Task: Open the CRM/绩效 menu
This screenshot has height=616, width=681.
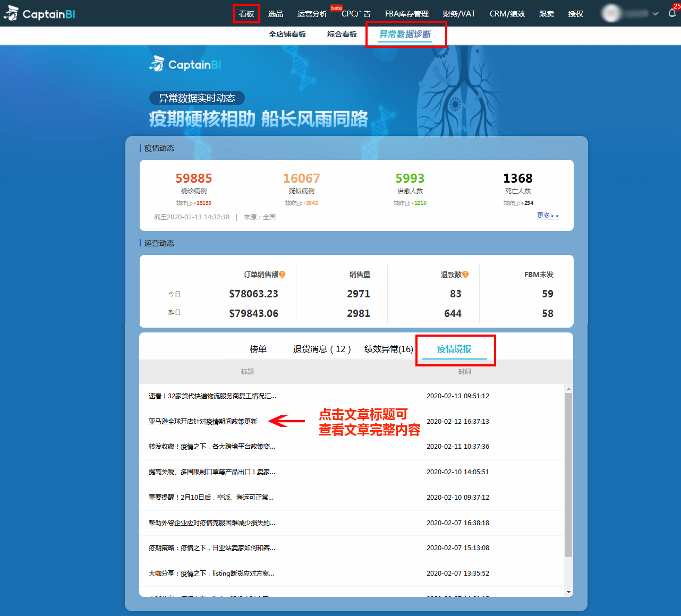Action: (x=507, y=14)
